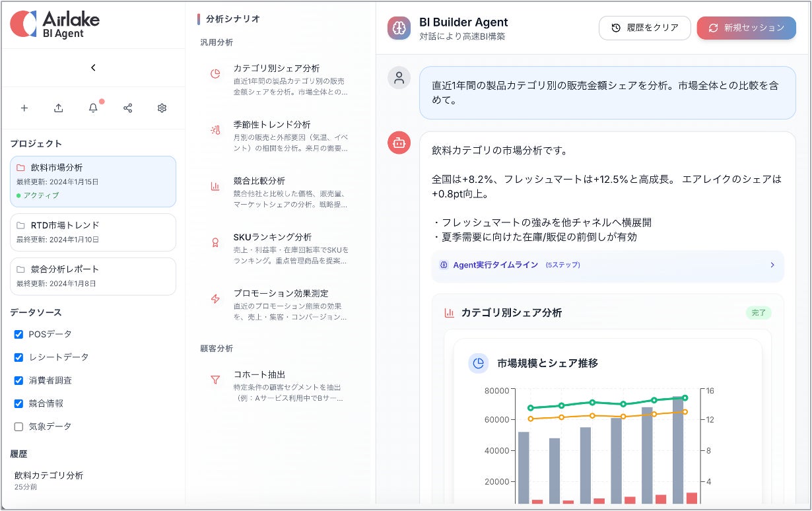The height and width of the screenshot is (511, 812).
Task: Click folder icon of 飲料市場分析
Action: 20,168
